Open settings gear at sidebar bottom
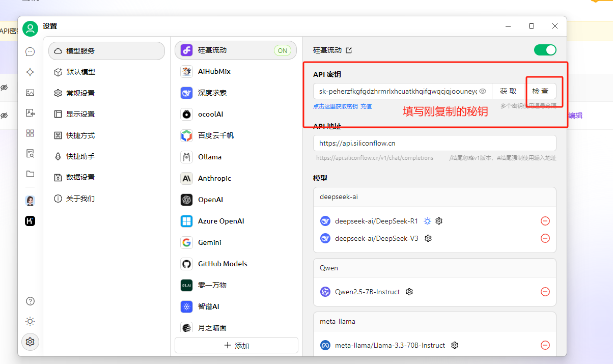 point(30,342)
